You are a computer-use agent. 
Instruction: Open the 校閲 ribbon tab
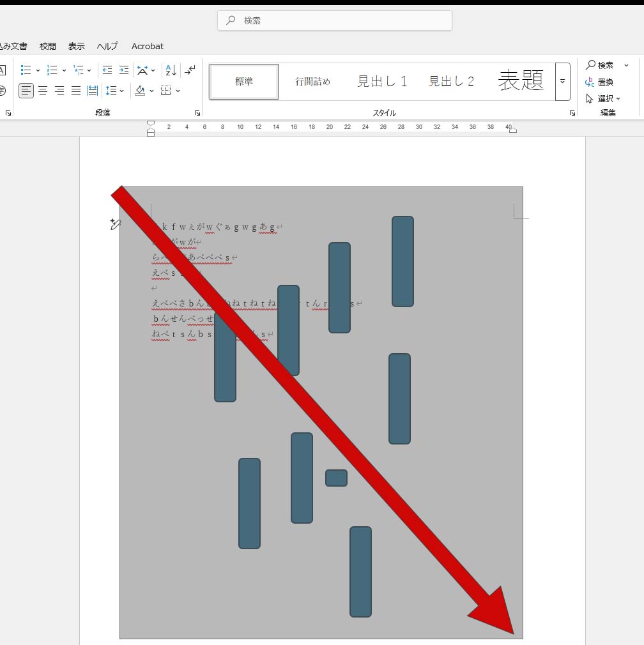pyautogui.click(x=48, y=46)
